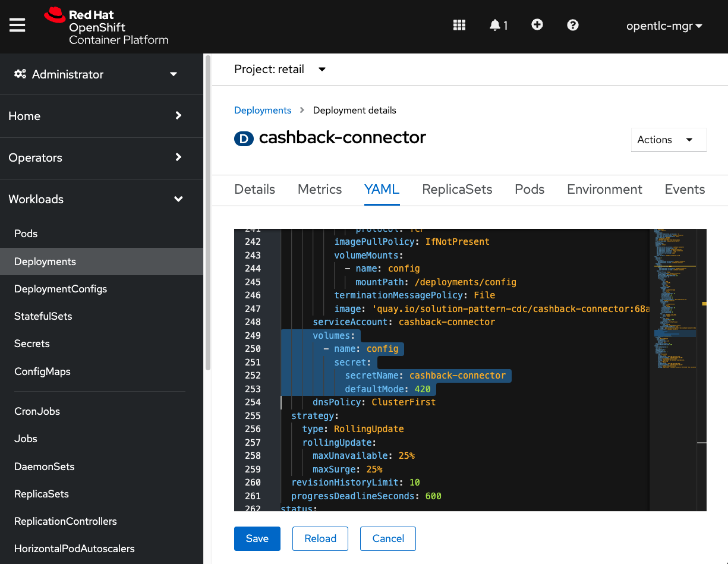Open the Actions dropdown menu
Screen dimensions: 728x564
pos(669,140)
